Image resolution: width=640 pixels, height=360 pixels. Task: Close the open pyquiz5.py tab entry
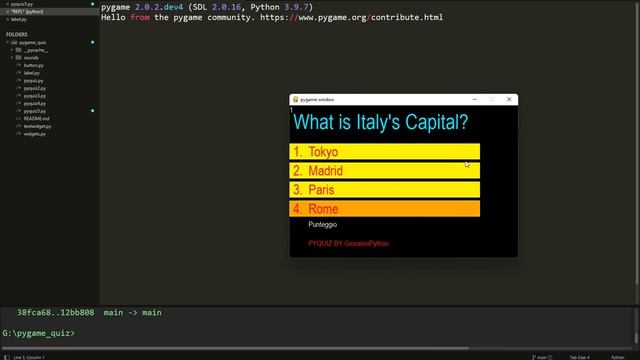[7, 4]
